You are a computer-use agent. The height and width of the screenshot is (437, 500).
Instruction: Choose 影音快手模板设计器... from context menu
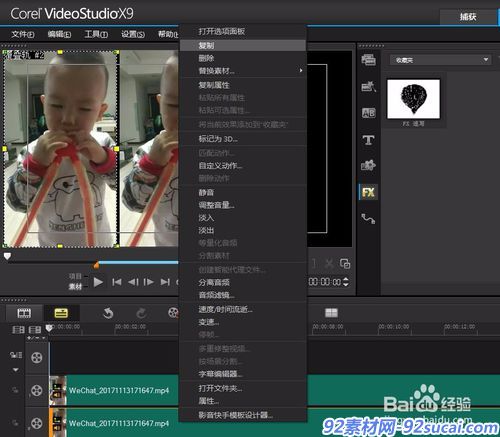pyautogui.click(x=243, y=415)
